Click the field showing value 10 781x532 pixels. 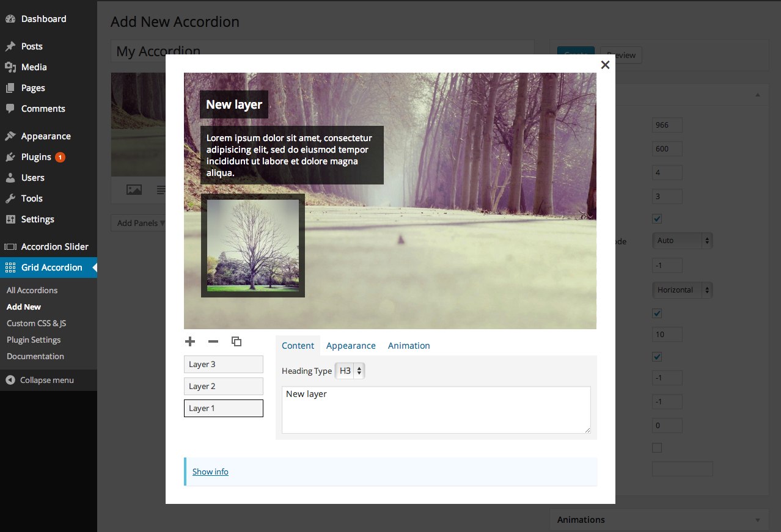click(667, 335)
